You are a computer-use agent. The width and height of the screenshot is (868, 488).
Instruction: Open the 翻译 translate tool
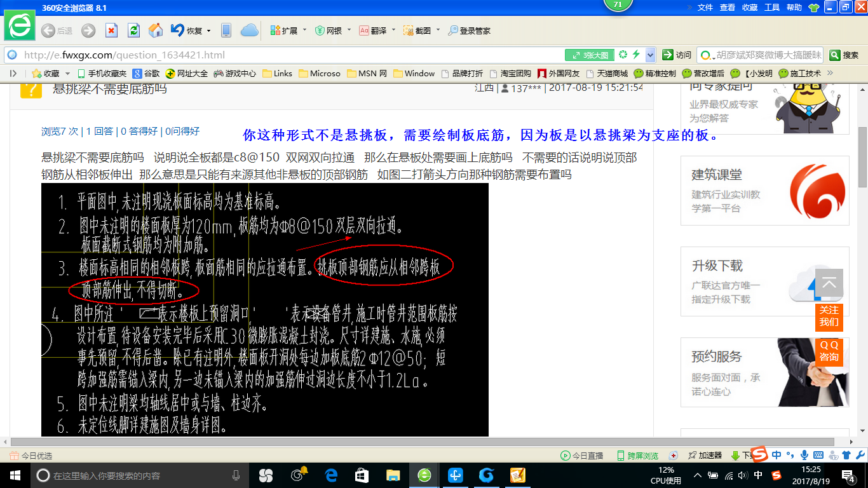373,30
